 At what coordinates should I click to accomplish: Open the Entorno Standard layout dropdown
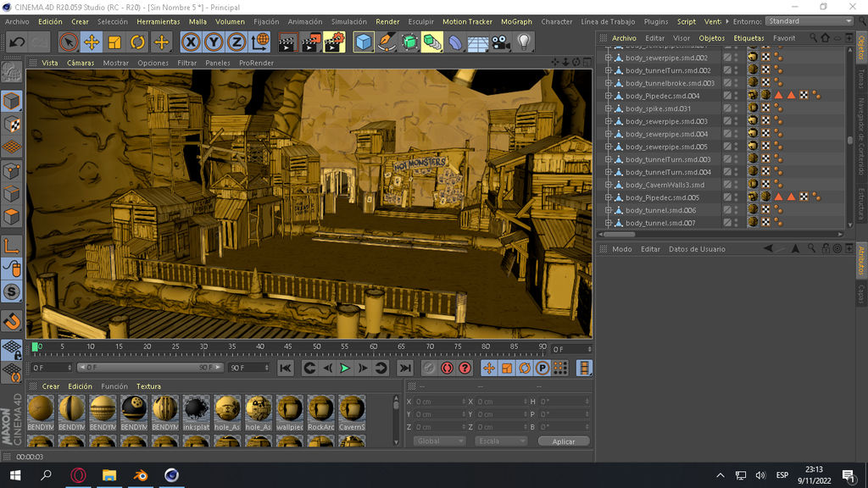coord(809,21)
